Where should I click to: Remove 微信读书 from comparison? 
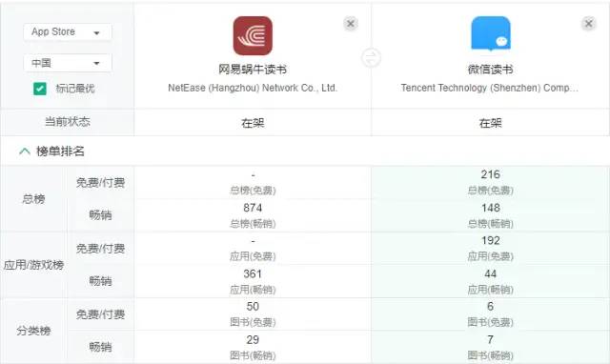pos(589,24)
